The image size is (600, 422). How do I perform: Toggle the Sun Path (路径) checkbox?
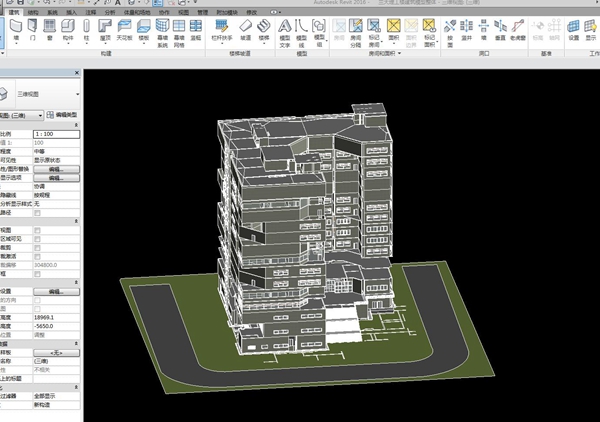coord(37,212)
